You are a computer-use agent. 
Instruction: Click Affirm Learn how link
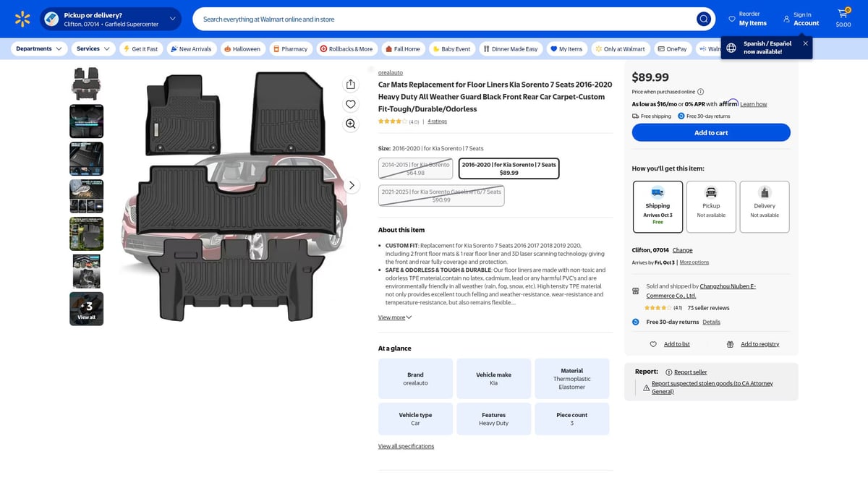coord(753,104)
